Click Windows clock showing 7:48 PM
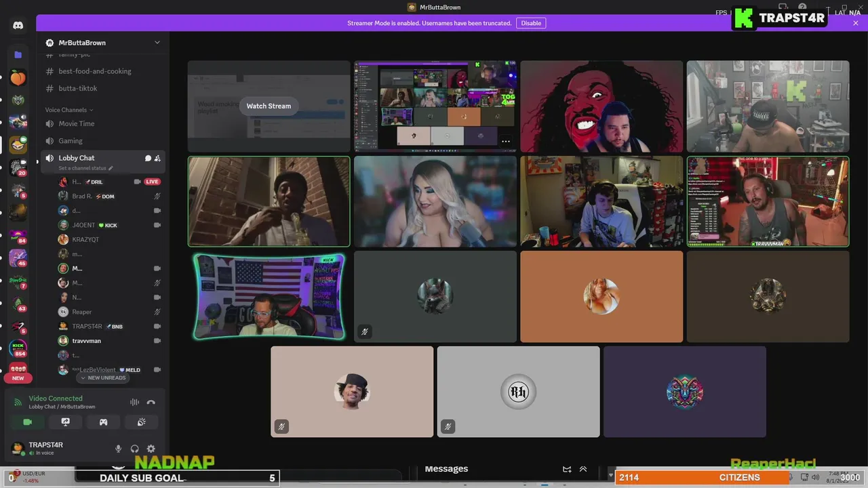Screen dimensions: 868x488 pos(839,476)
